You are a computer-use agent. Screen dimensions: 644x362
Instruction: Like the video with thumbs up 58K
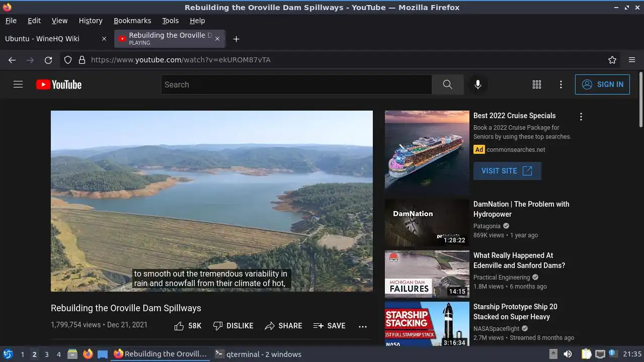188,326
